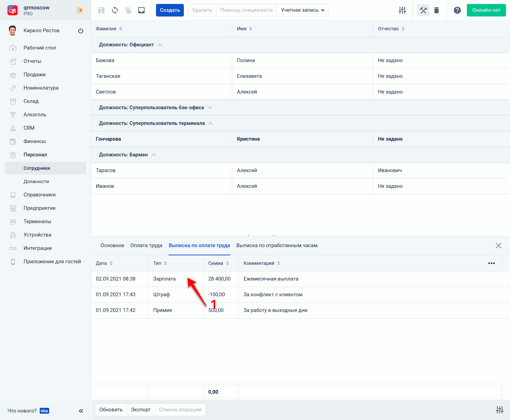Screen dimensions: 510x420
Task: Open the help question mark icon
Action: pos(457,10)
